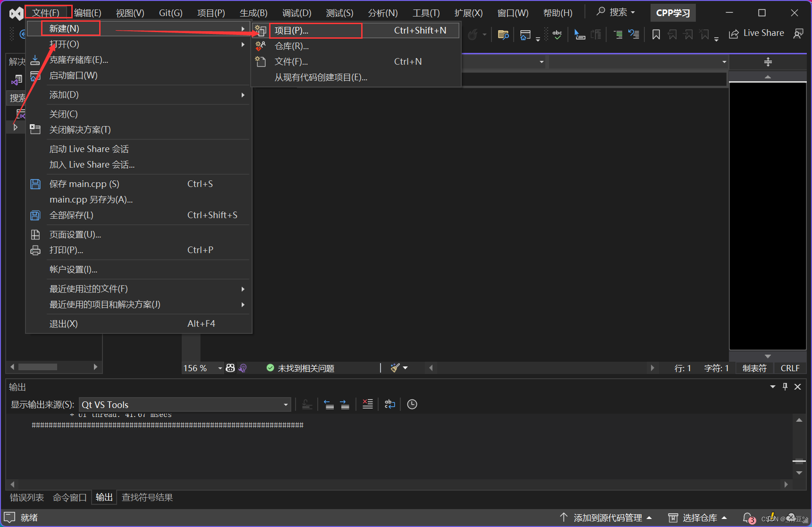Click the Copilot icon beside zoom percent
Viewport: 812px width, 527px height.
tap(230, 368)
